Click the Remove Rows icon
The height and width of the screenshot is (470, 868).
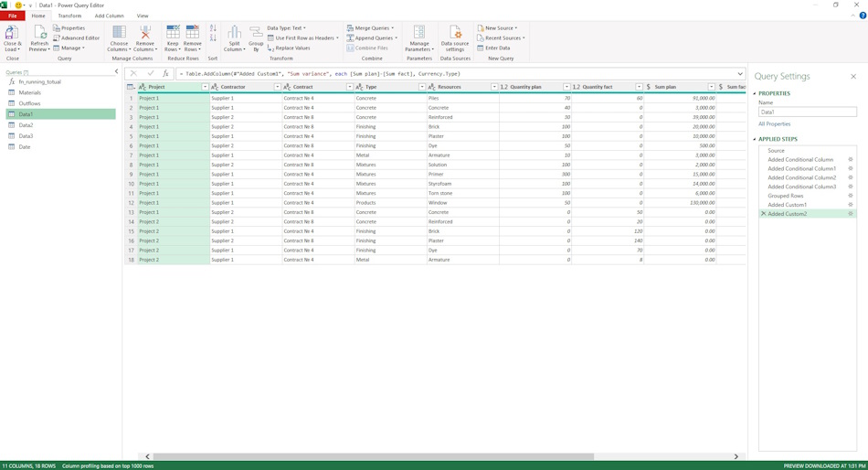193,32
